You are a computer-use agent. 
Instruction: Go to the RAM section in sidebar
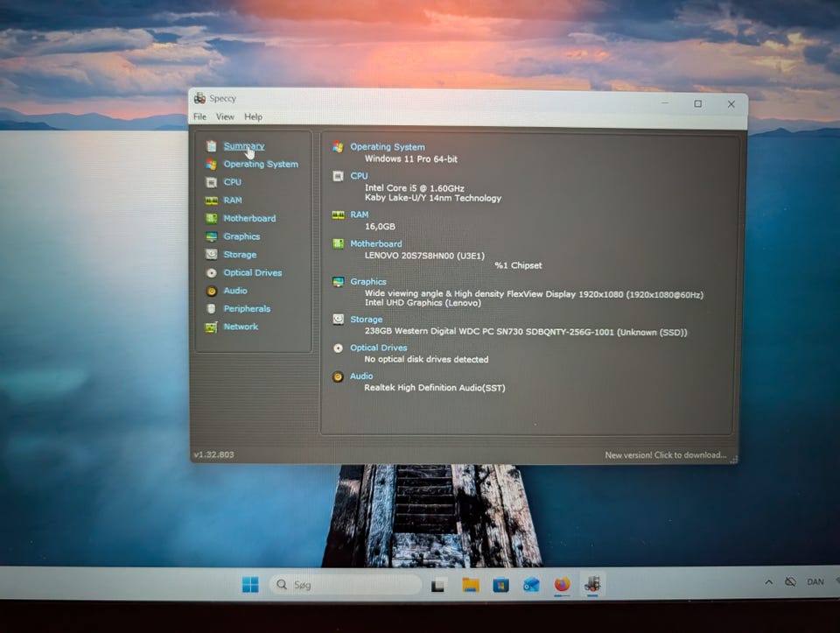click(x=233, y=200)
